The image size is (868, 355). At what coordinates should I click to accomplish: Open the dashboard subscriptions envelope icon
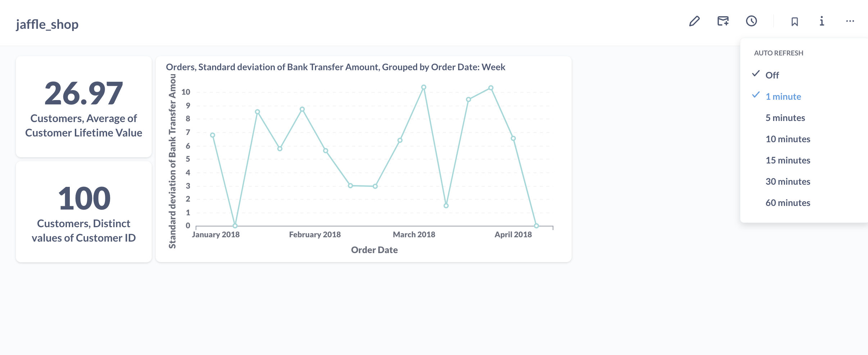click(723, 22)
